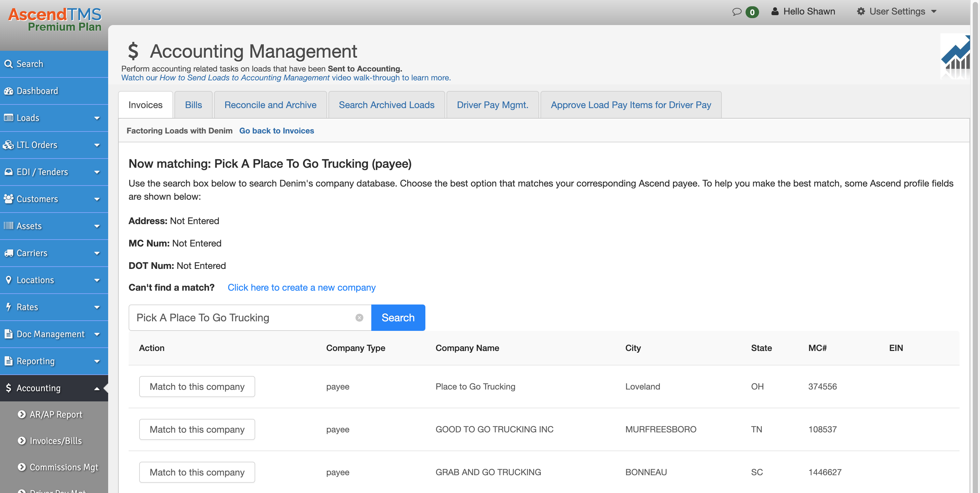Expand the Locations menu arrow

97,280
